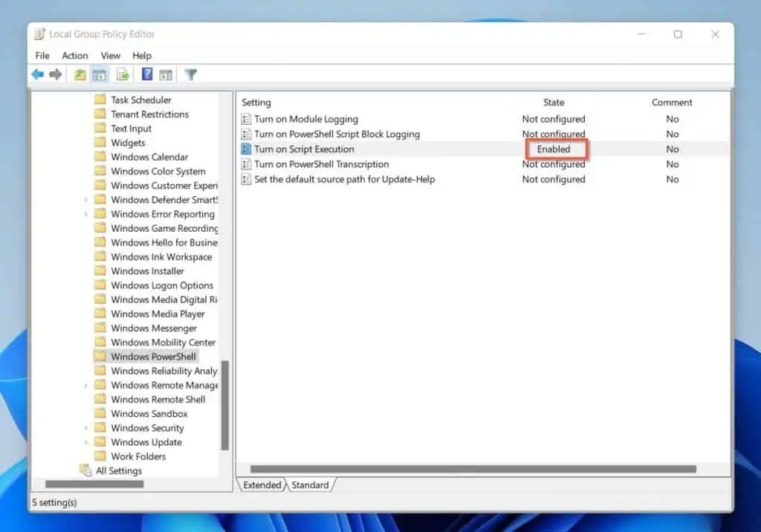Toggle the Show/Hide Console Tree icon
Image resolution: width=761 pixels, height=532 pixels.
click(100, 75)
